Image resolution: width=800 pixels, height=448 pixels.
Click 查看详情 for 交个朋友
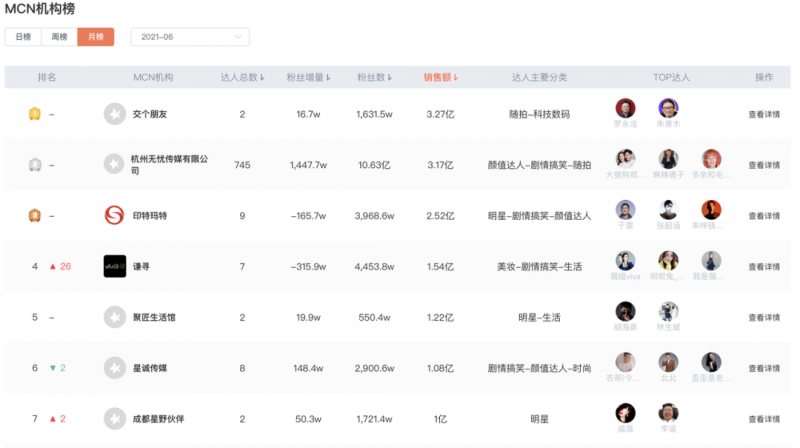[764, 114]
